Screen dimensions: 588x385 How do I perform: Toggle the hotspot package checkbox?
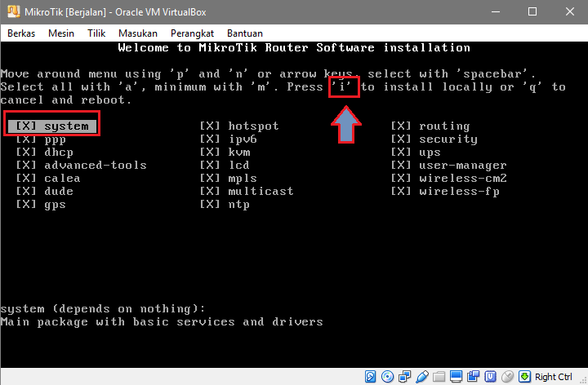pos(210,126)
